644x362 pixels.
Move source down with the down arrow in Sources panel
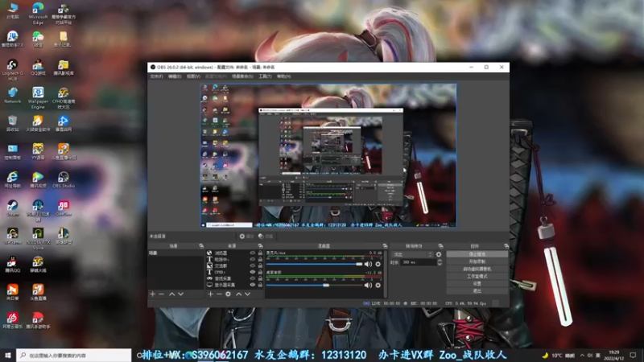[247, 294]
